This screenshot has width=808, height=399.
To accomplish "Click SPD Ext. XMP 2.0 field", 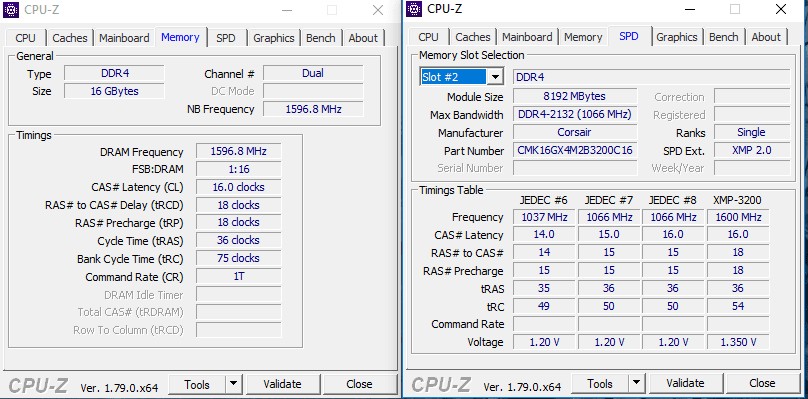I will (752, 150).
